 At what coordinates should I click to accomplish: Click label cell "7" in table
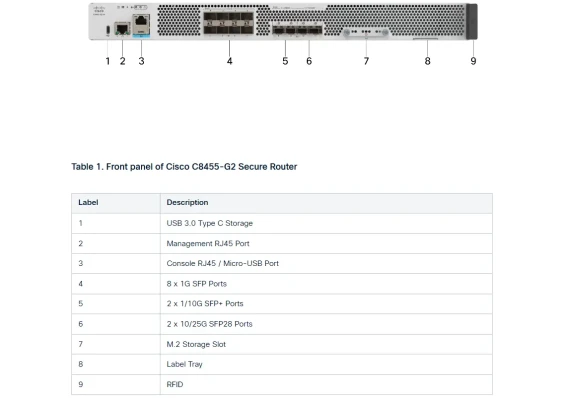point(116,344)
